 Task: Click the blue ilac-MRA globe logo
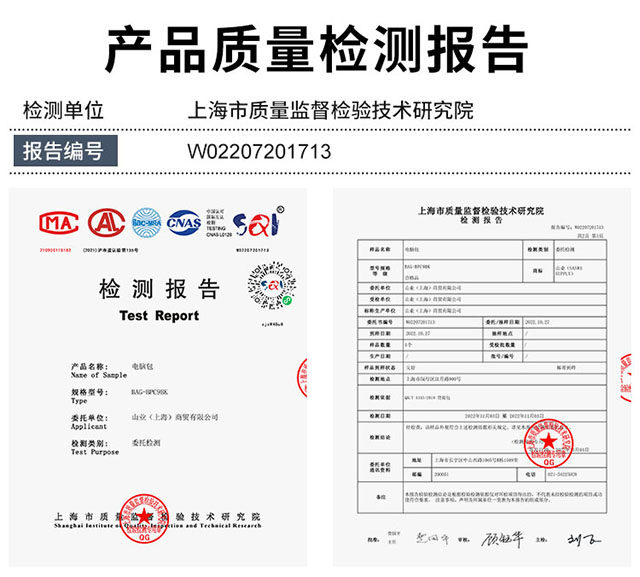tap(147, 222)
